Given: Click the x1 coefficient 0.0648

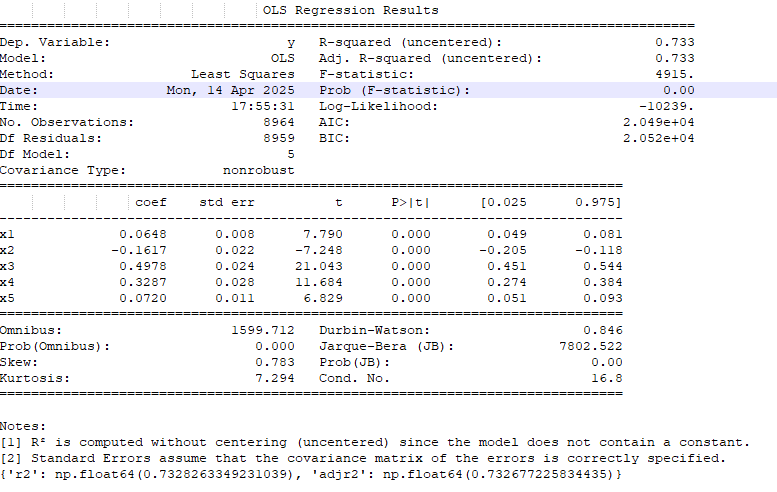Looking at the screenshot, I should click(143, 234).
